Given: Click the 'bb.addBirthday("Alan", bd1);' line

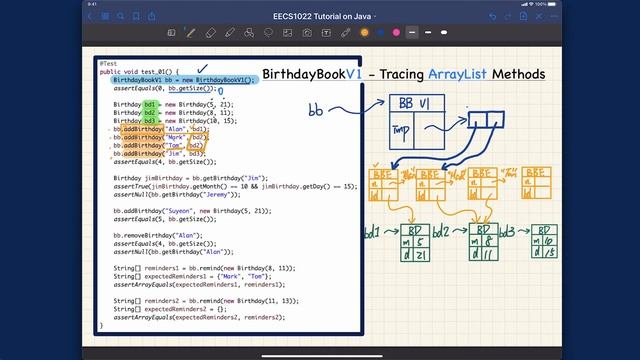Looking at the screenshot, I should (x=161, y=129).
